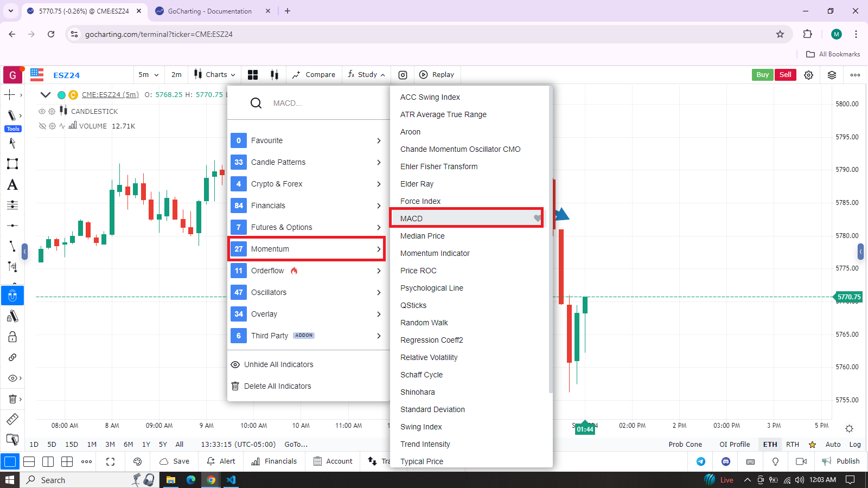868x488 pixels.
Task: Select the text annotation tool
Action: point(12,185)
